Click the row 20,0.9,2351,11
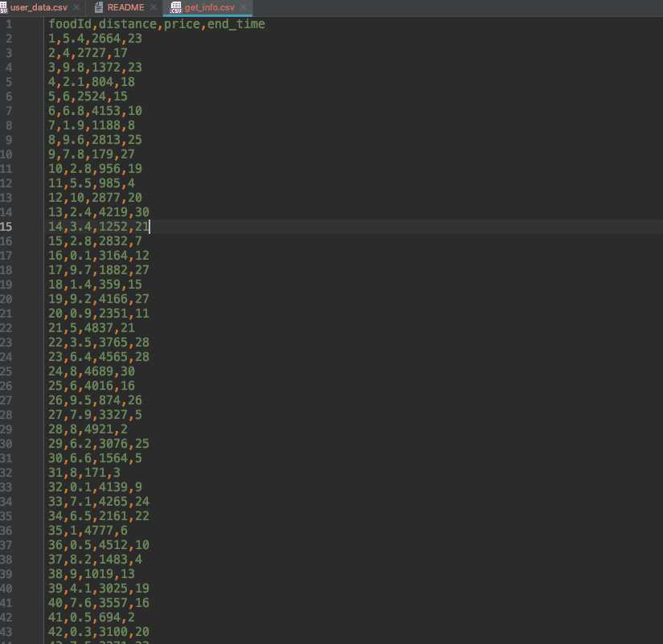Screen dimensions: 663x644 99,313
